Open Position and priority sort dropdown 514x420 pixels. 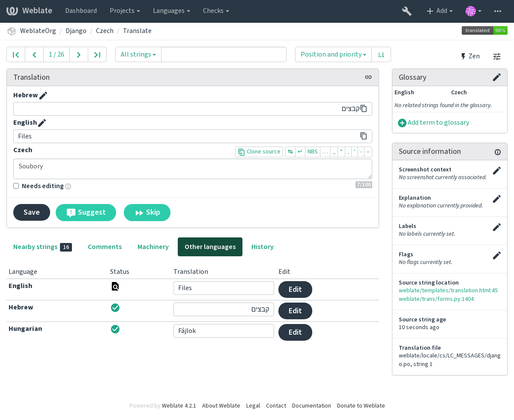tap(333, 54)
